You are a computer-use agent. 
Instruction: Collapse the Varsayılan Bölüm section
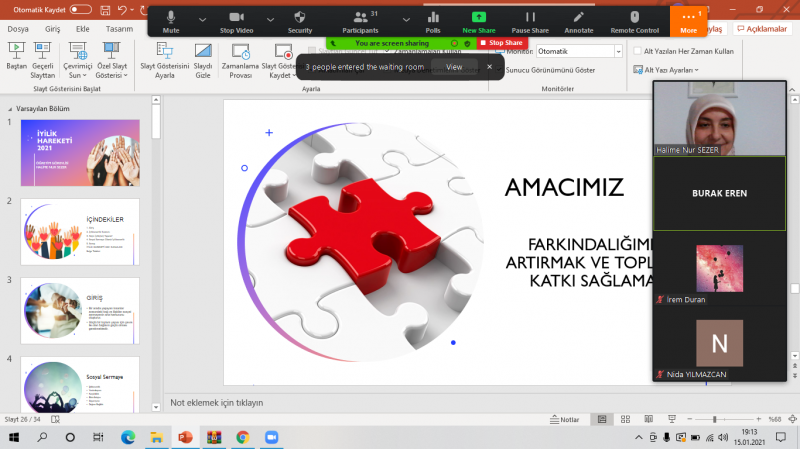(10, 108)
